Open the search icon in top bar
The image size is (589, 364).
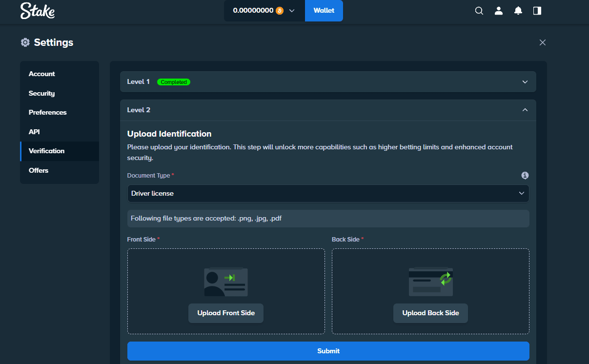pos(479,10)
